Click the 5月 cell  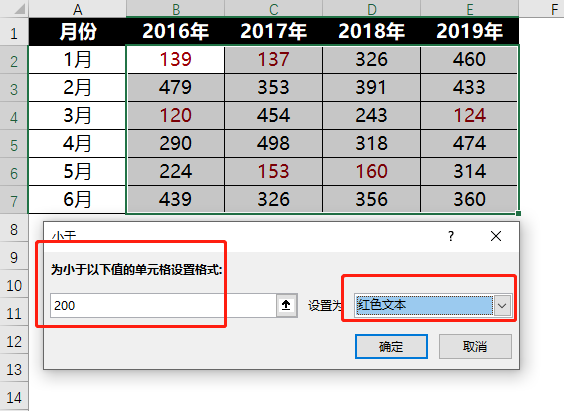pos(78,172)
